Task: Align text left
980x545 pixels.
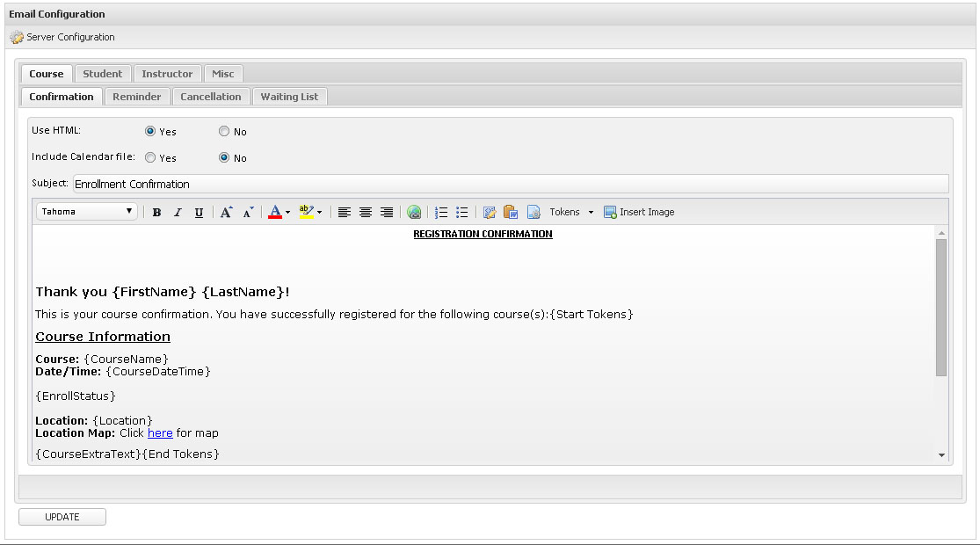Action: 344,213
